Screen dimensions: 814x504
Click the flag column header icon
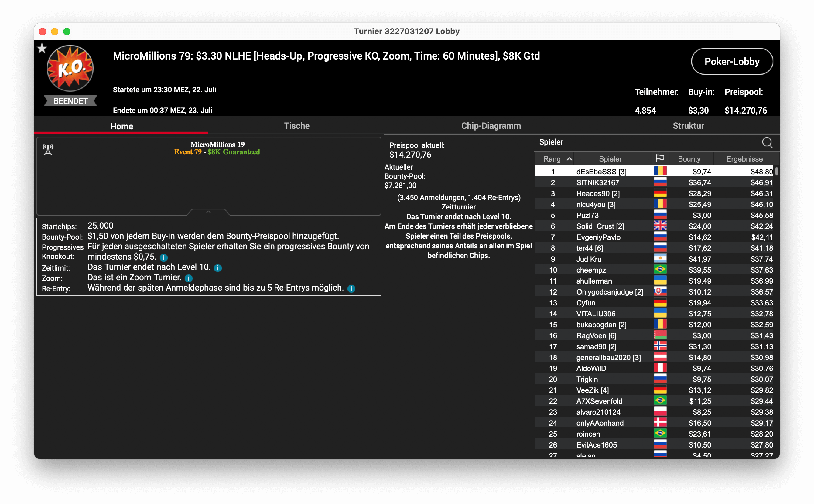tap(660, 158)
